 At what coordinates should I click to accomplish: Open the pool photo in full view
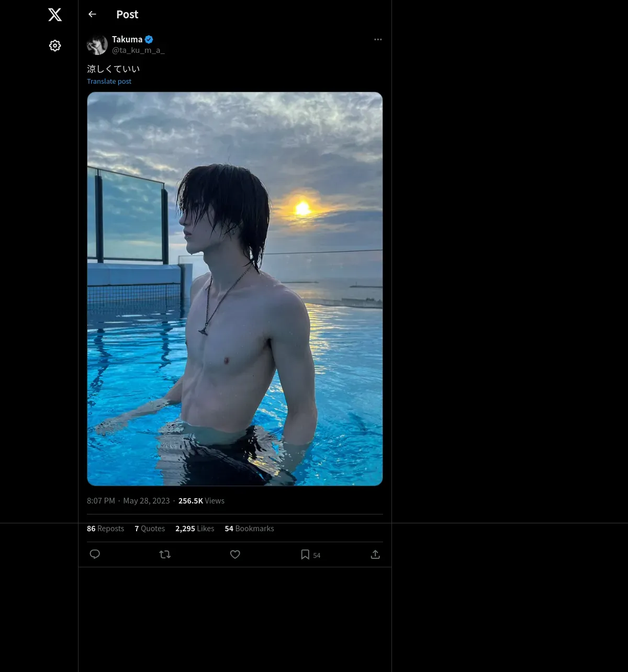(x=235, y=289)
